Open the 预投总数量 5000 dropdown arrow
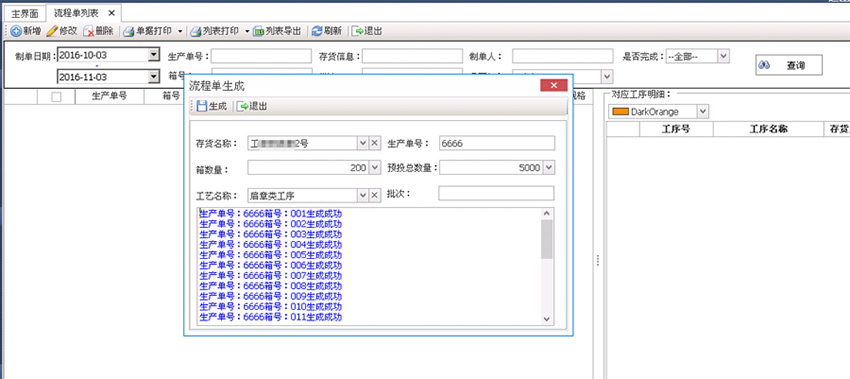 coord(549,168)
